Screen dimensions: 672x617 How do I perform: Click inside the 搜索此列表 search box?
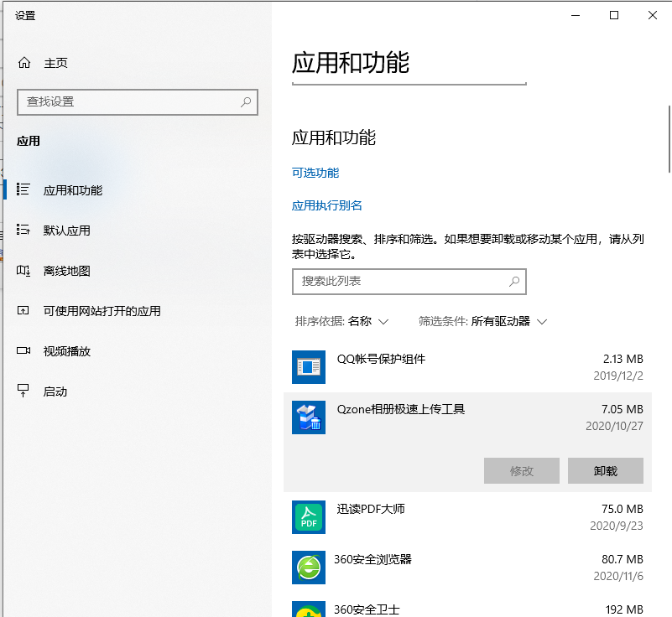409,282
